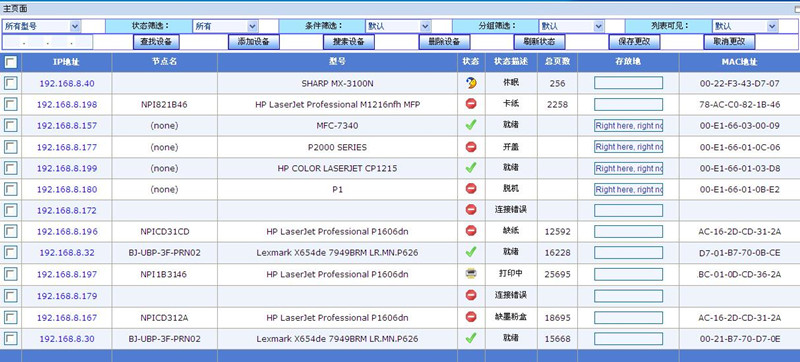800x362 pixels.
Task: Click green checkmark for HP COLOR LASERJET CP1215
Action: point(471,168)
